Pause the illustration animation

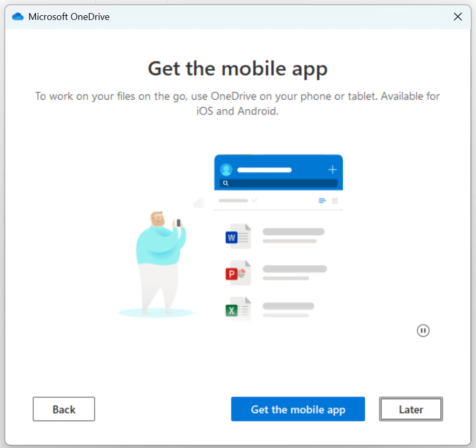[423, 330]
